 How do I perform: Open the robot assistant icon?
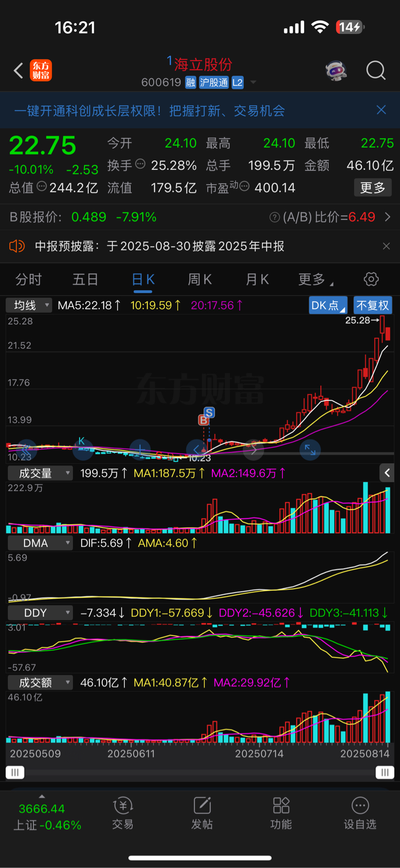[336, 70]
